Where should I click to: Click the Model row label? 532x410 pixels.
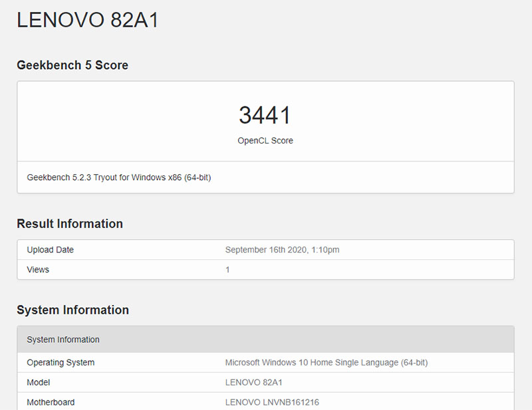39,383
